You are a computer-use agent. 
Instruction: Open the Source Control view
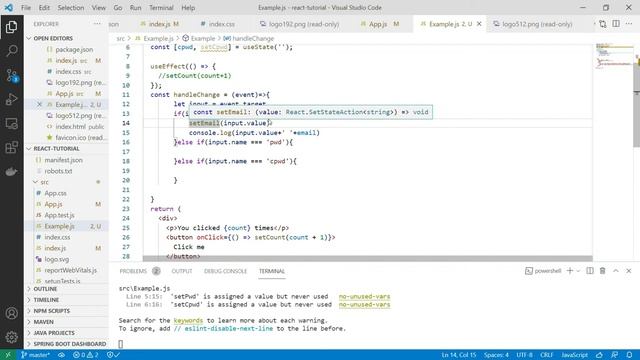[11, 76]
